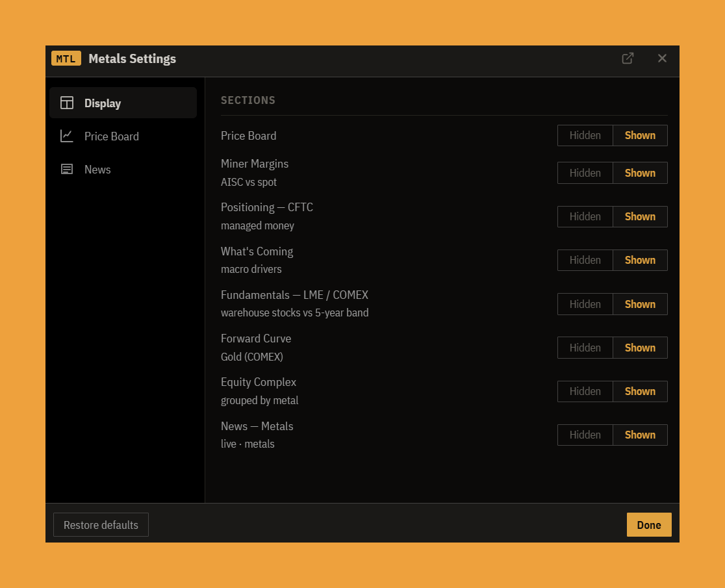725x588 pixels.
Task: Hide the Equity Complex section
Action: pos(585,391)
